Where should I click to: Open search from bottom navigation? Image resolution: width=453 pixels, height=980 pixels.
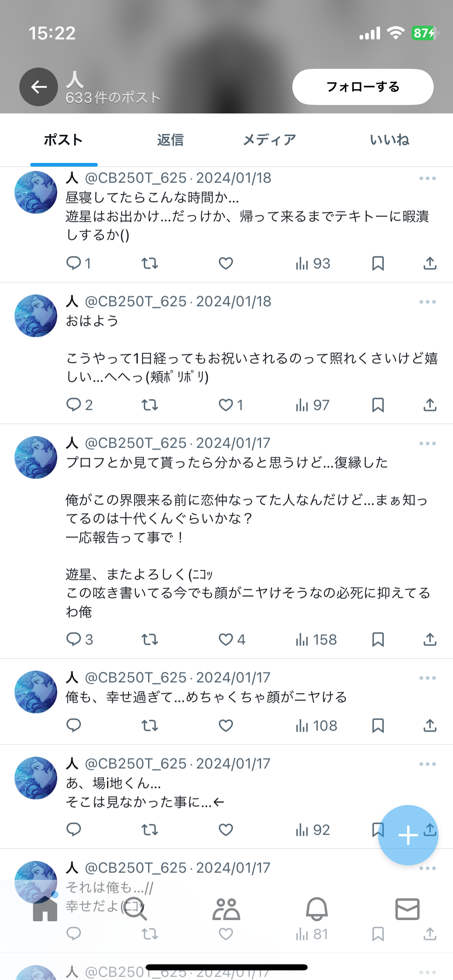pyautogui.click(x=135, y=908)
